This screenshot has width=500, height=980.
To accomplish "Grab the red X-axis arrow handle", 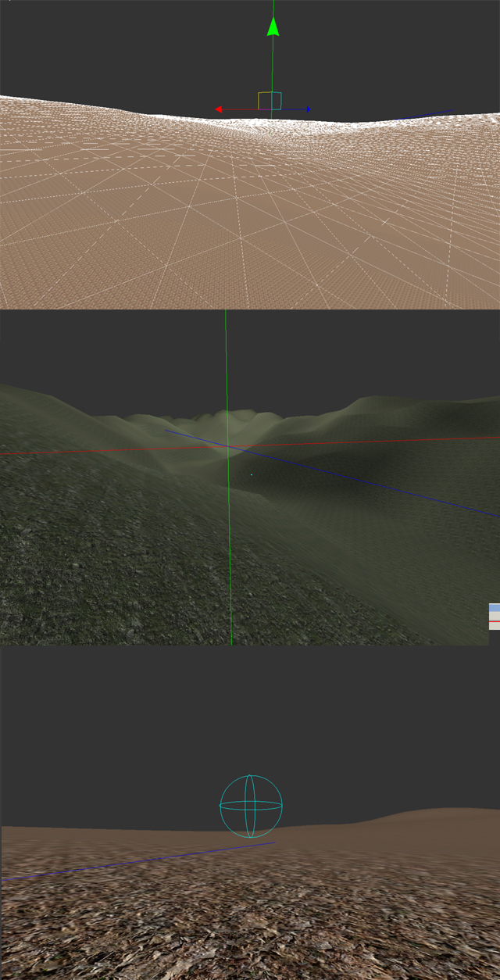I will 219,109.
